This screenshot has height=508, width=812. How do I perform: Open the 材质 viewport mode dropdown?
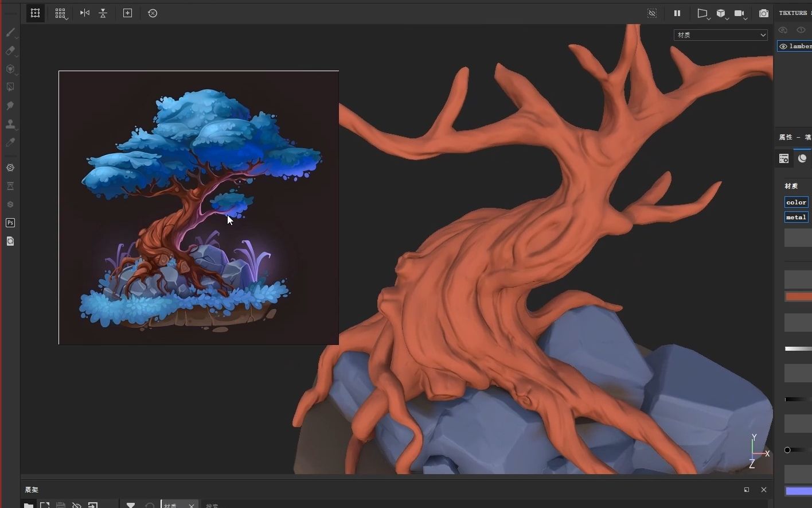720,35
